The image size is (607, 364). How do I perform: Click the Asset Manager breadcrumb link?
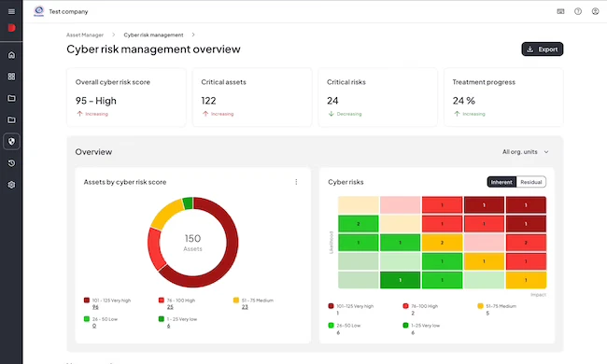[x=85, y=35]
